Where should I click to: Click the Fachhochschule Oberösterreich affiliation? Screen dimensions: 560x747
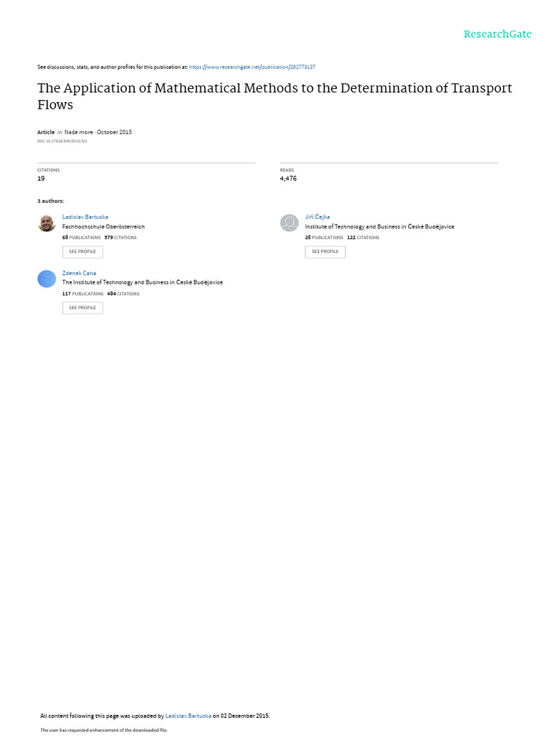[x=104, y=227]
